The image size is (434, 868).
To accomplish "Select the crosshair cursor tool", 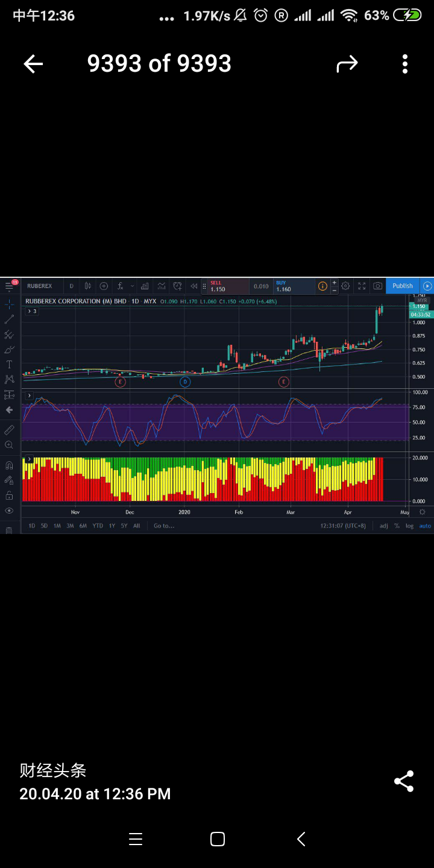I will (9, 304).
